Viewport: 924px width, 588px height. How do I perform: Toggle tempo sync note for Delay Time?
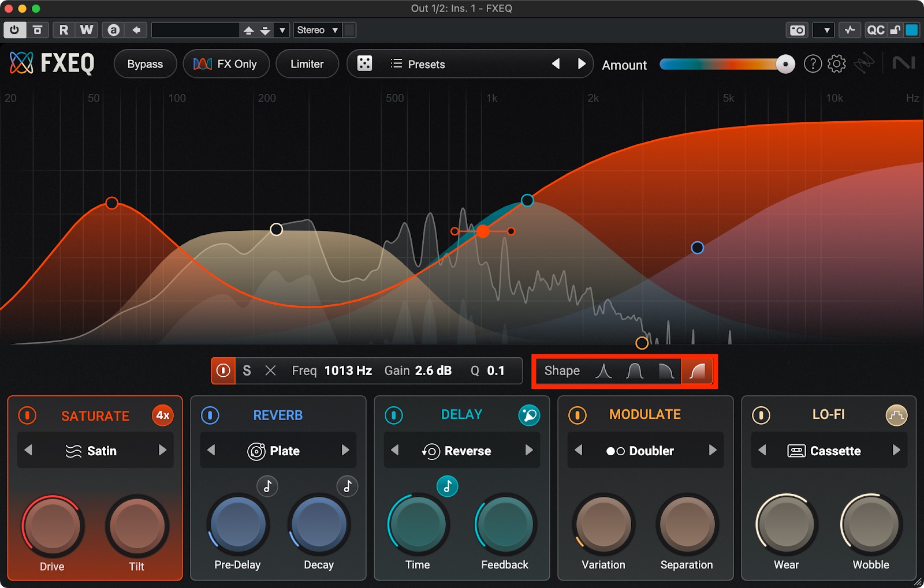[x=447, y=486]
